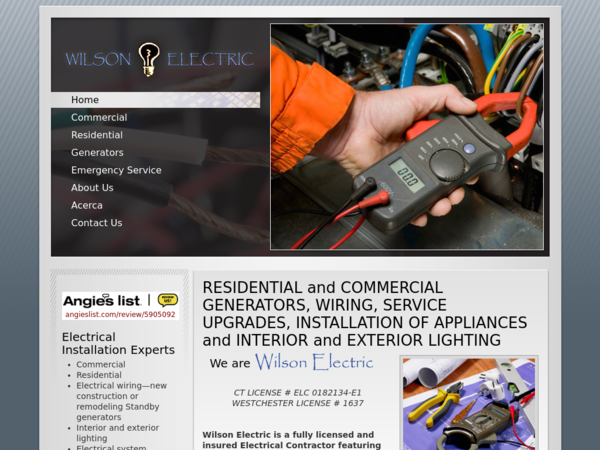This screenshot has width=600, height=450.
Task: Click the WILSON text in header logo
Action: tap(98, 60)
